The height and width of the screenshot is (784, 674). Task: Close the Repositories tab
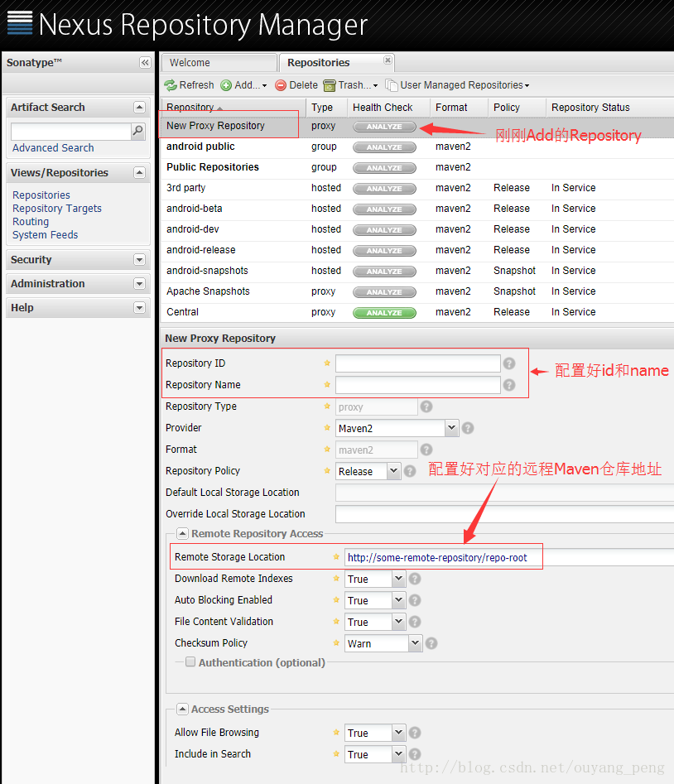coord(388,60)
